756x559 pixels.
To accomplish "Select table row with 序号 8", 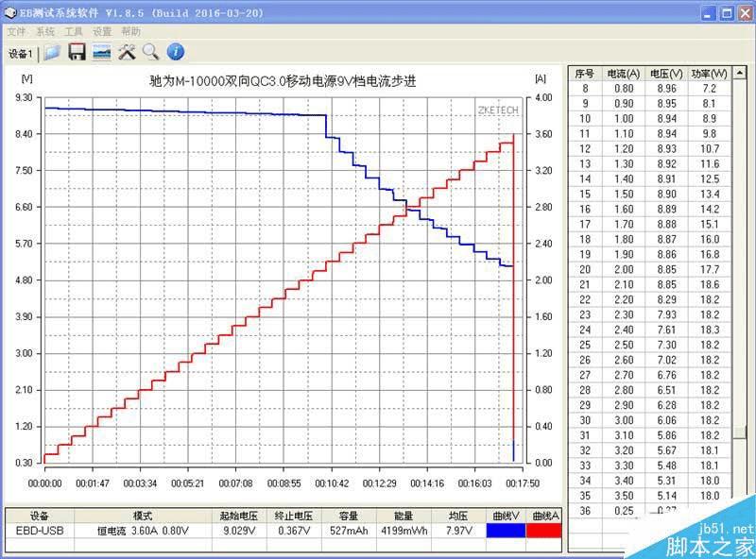I will (650, 89).
